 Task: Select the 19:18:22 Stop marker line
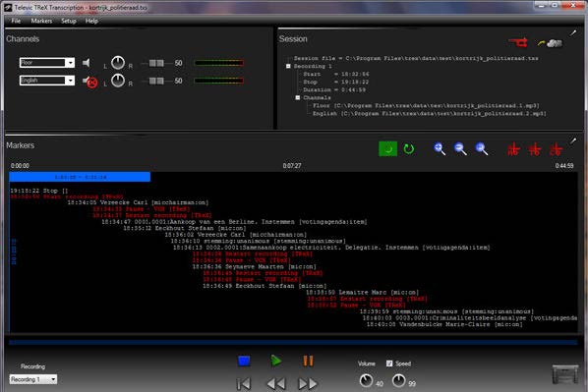click(x=39, y=191)
